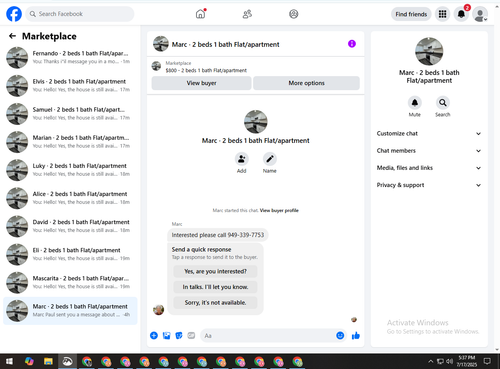This screenshot has width=500, height=369.
Task: Go back using the Marketplace arrow
Action: [x=12, y=36]
